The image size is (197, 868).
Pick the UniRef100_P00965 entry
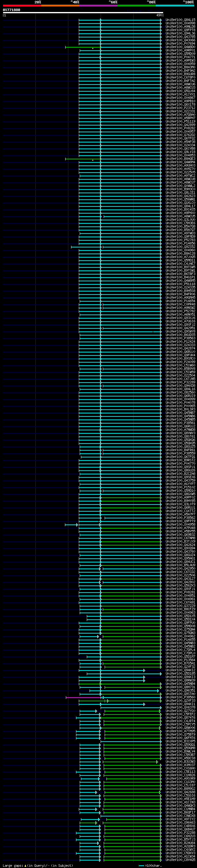(180, 406)
